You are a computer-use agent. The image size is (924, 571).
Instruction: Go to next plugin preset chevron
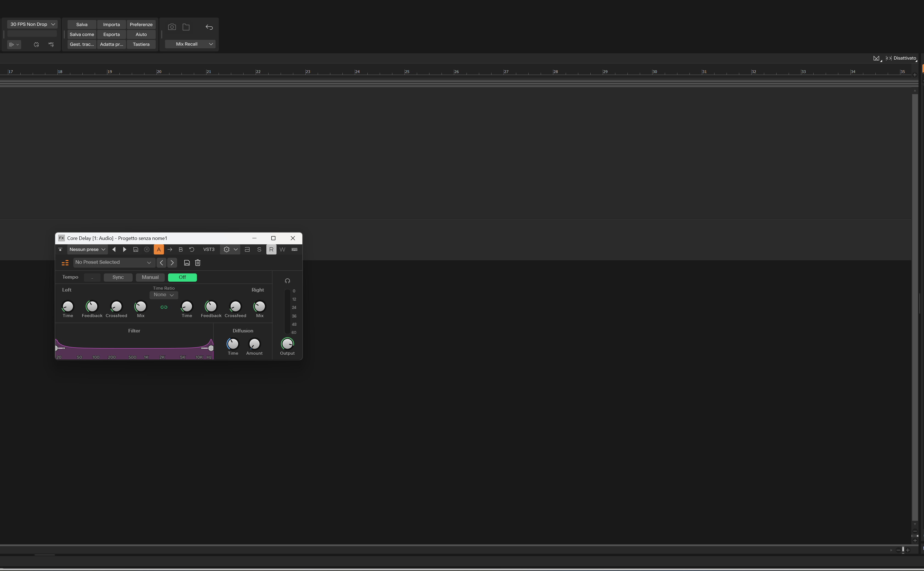(172, 263)
